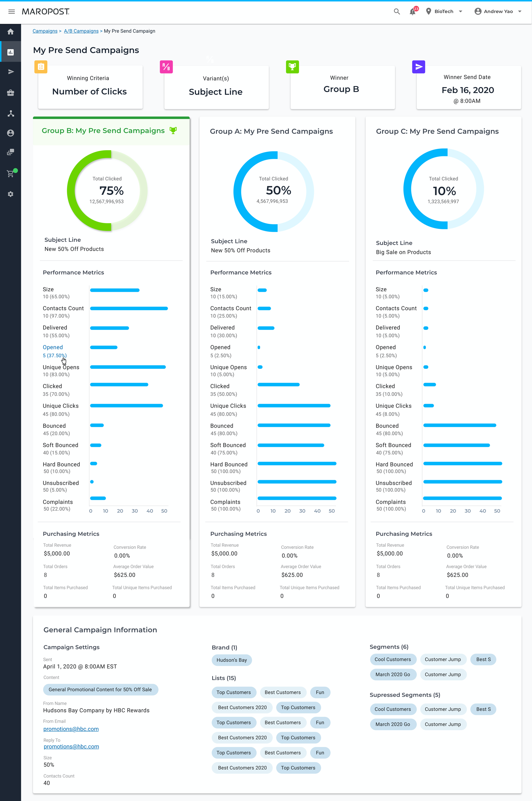The width and height of the screenshot is (532, 801).
Task: Go to Campaigns breadcrumb
Action: click(x=45, y=31)
